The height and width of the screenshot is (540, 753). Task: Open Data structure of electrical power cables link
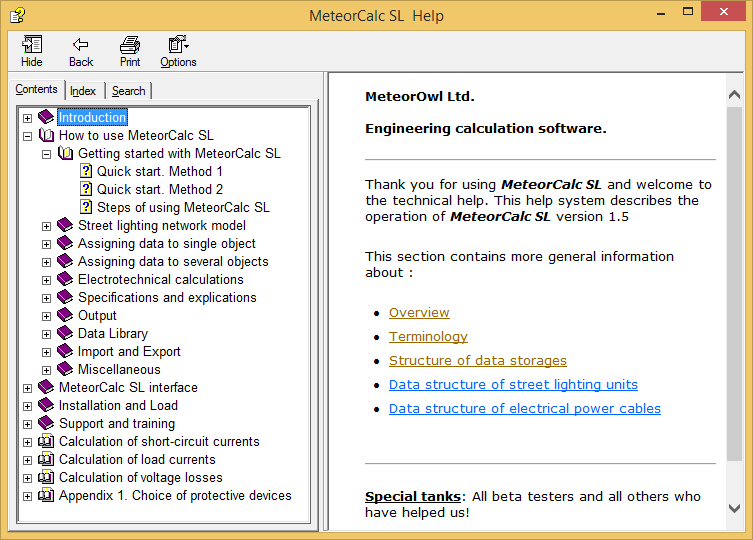[x=524, y=408]
